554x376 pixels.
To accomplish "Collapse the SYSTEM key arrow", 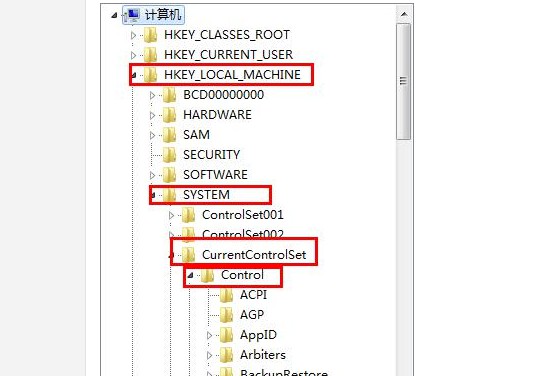I will (153, 195).
